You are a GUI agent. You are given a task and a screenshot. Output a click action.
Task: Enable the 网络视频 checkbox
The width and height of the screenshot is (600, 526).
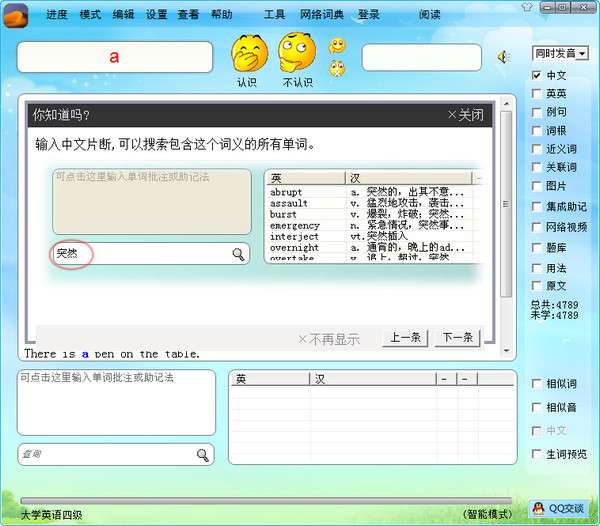click(x=536, y=227)
